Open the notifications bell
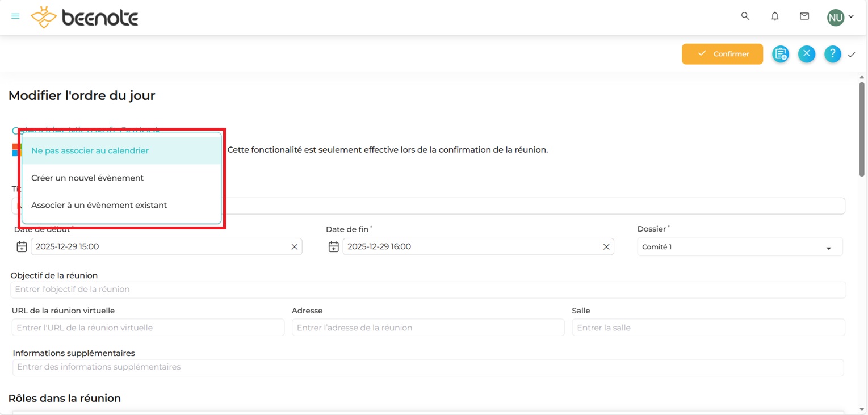This screenshot has width=868, height=415. click(x=775, y=16)
